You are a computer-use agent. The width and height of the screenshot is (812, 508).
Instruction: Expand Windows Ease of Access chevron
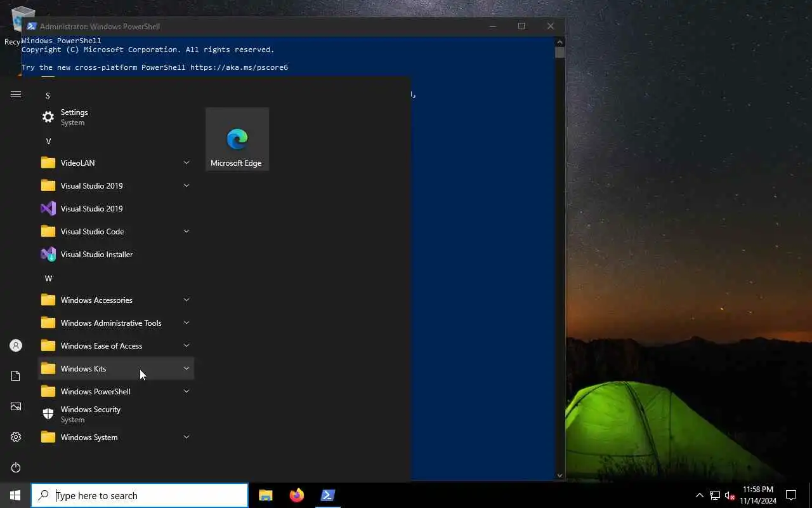pos(187,345)
